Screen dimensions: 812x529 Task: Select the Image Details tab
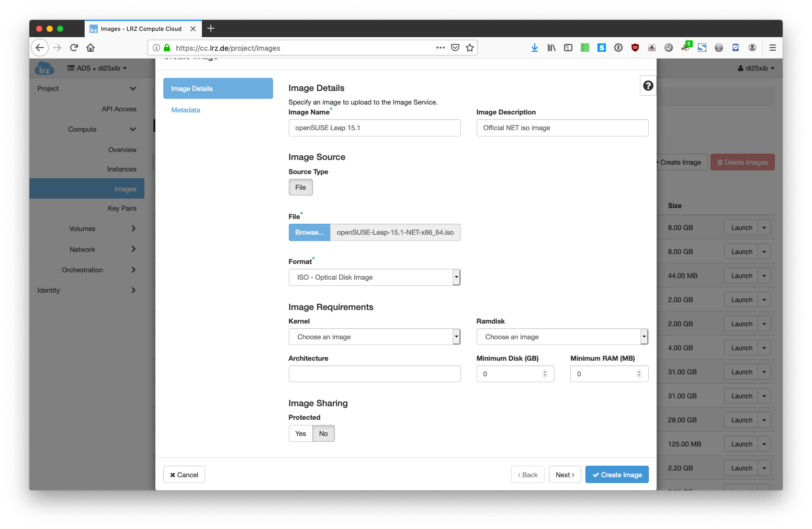(x=218, y=88)
